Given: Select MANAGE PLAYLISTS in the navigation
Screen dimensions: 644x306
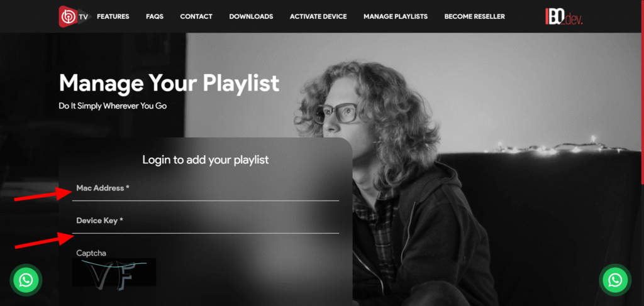Looking at the screenshot, I should 396,16.
